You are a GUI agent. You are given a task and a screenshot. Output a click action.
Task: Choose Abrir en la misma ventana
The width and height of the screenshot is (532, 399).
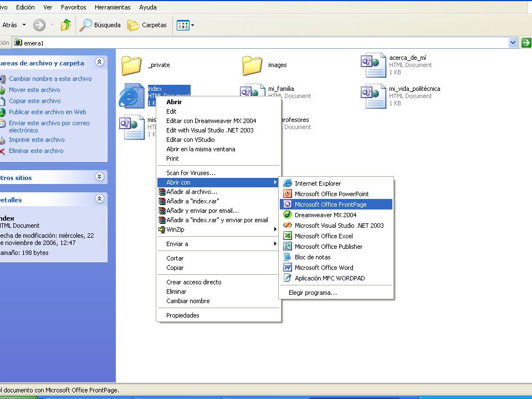pos(218,149)
